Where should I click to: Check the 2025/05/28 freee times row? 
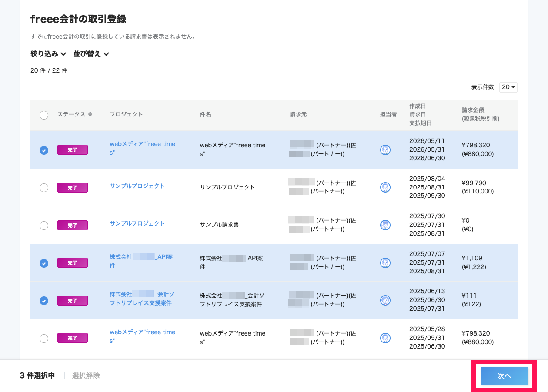point(44,338)
